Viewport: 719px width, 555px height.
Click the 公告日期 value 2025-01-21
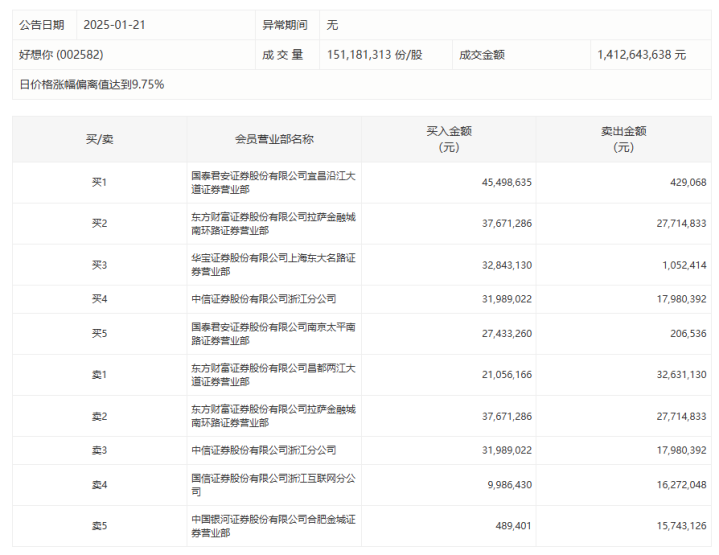tap(114, 25)
